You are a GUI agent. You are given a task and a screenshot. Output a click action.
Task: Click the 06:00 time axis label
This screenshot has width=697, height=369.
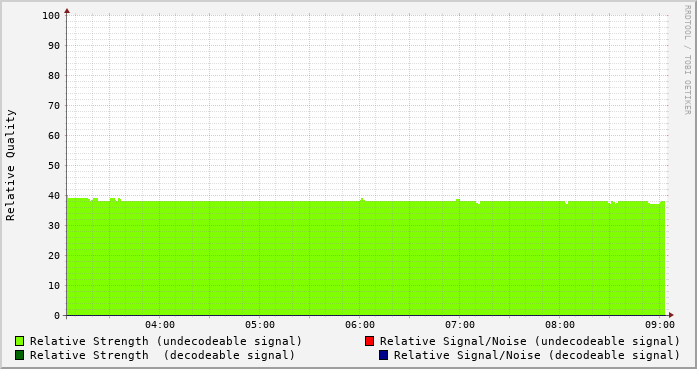pos(360,325)
